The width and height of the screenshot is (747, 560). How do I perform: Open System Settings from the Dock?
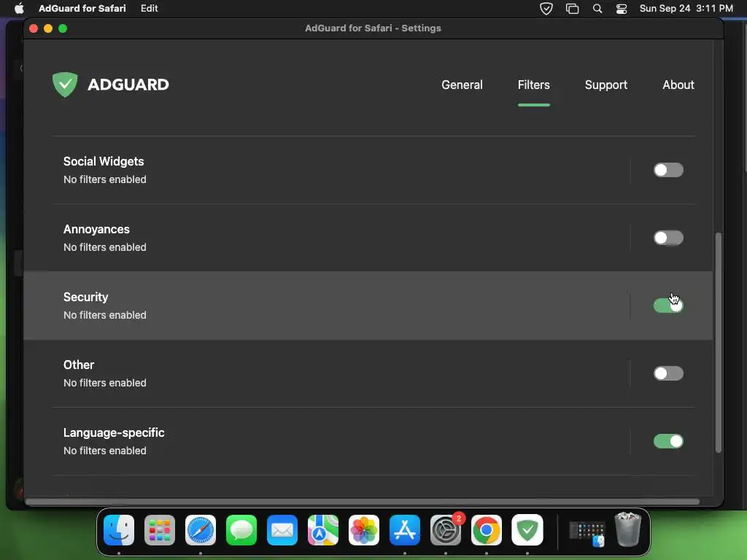click(x=446, y=530)
